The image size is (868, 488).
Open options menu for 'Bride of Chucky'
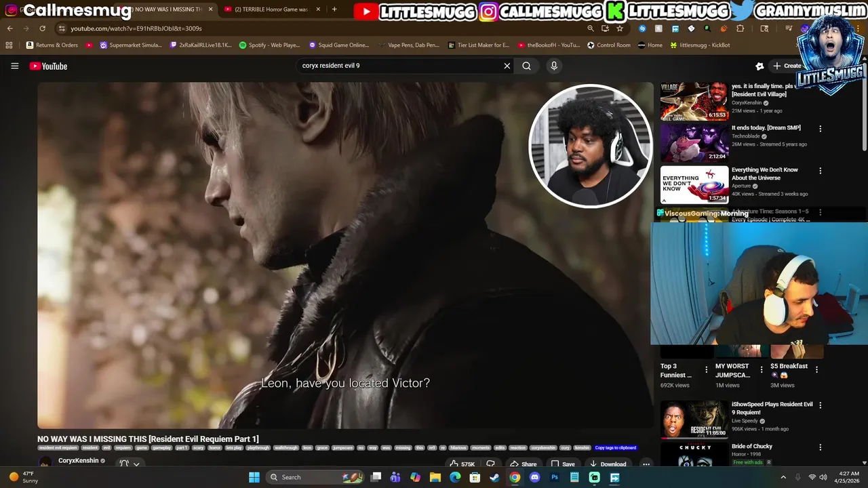click(820, 447)
